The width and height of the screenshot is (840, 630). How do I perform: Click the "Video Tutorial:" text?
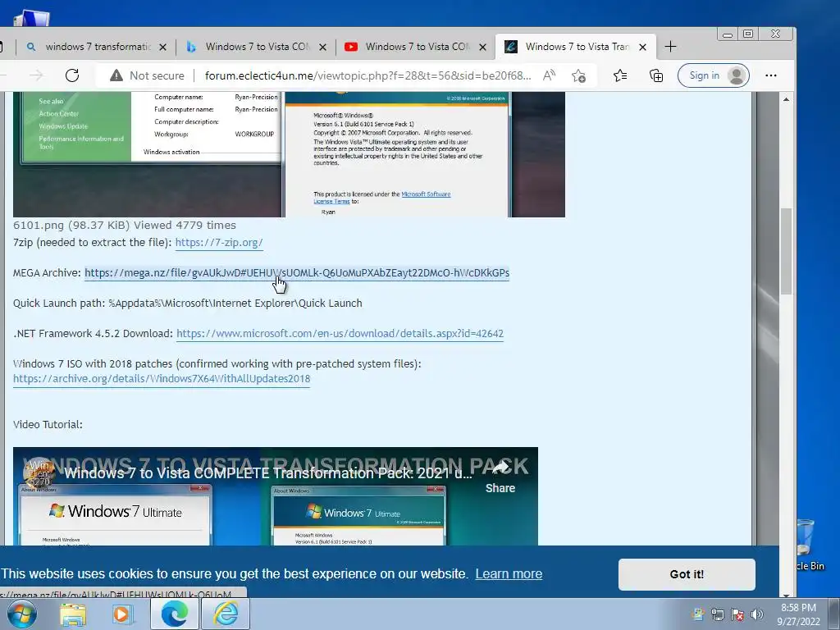coord(48,424)
